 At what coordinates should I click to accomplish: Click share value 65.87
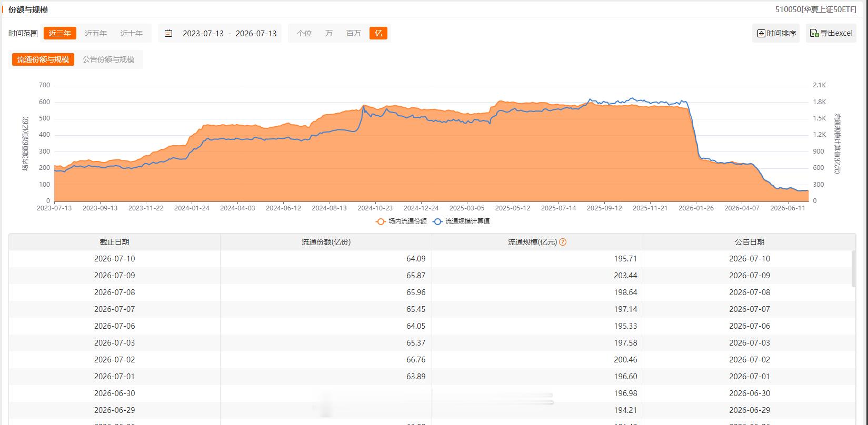pos(416,276)
